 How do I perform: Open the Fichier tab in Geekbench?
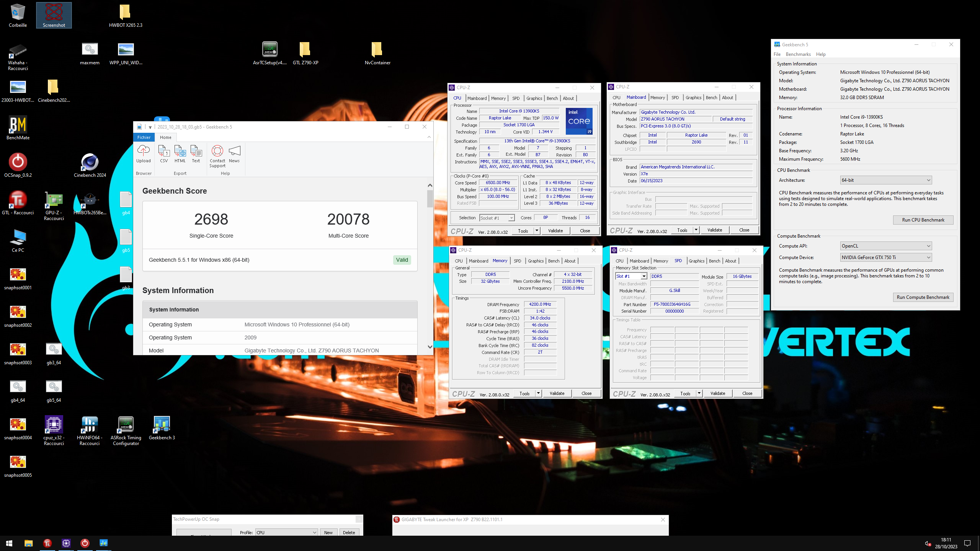pos(144,137)
